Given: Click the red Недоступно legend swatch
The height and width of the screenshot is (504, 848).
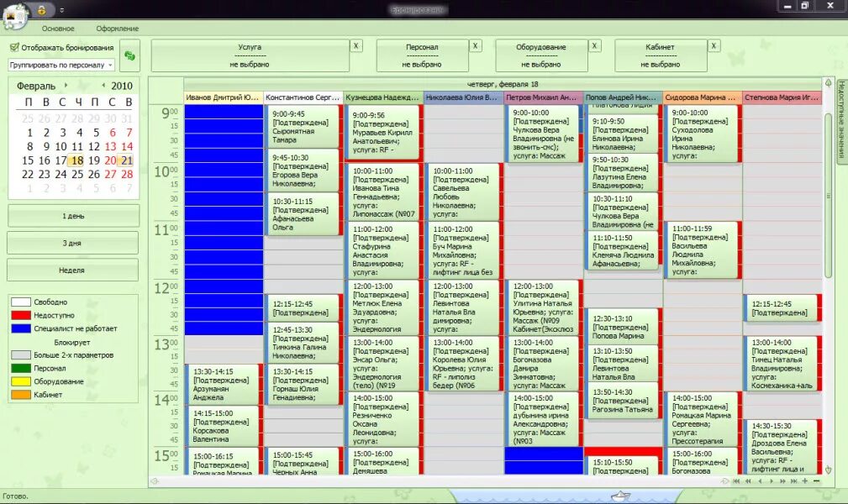Looking at the screenshot, I should pyautogui.click(x=20, y=315).
